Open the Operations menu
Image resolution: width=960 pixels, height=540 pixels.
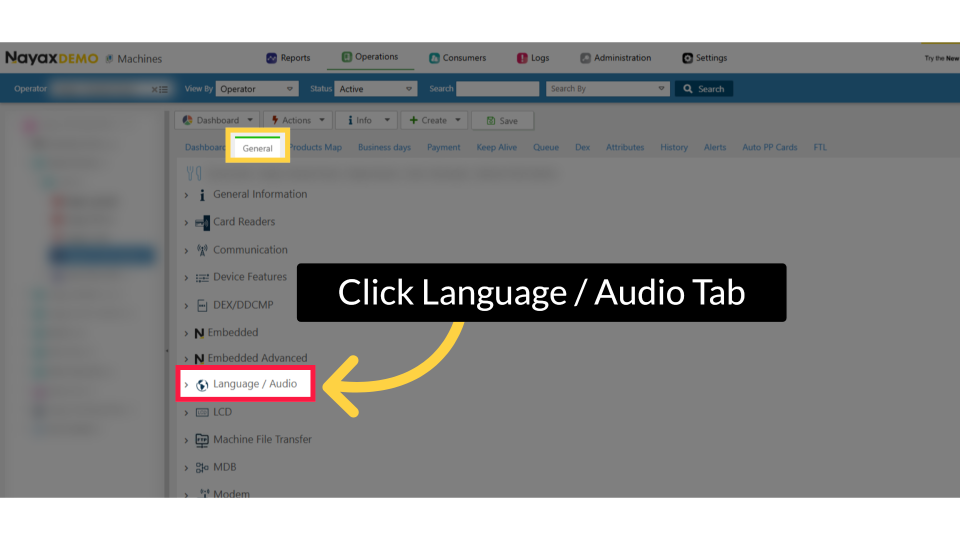tap(369, 58)
